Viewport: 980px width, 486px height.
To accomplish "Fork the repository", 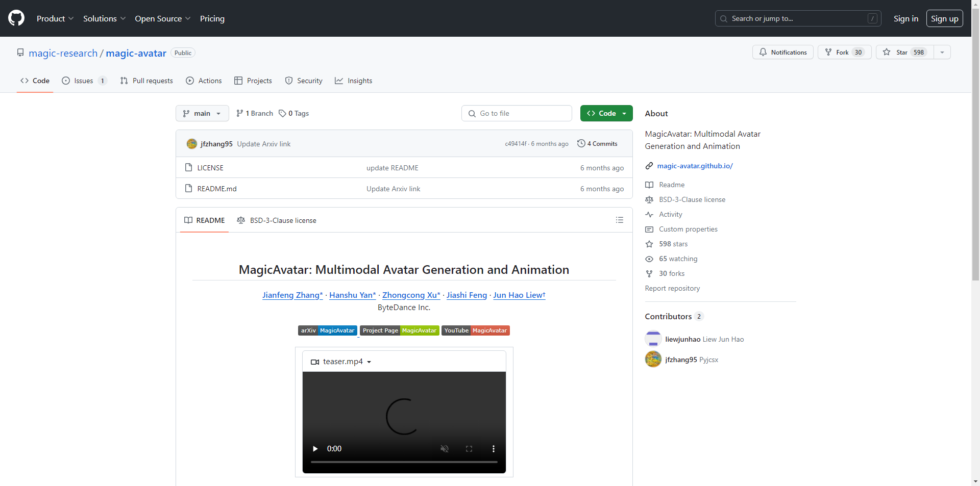I will [844, 52].
